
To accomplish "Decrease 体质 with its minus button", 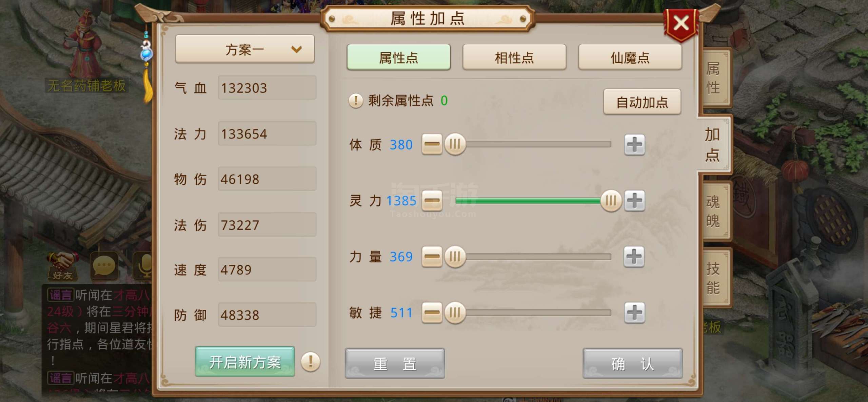I will [432, 145].
